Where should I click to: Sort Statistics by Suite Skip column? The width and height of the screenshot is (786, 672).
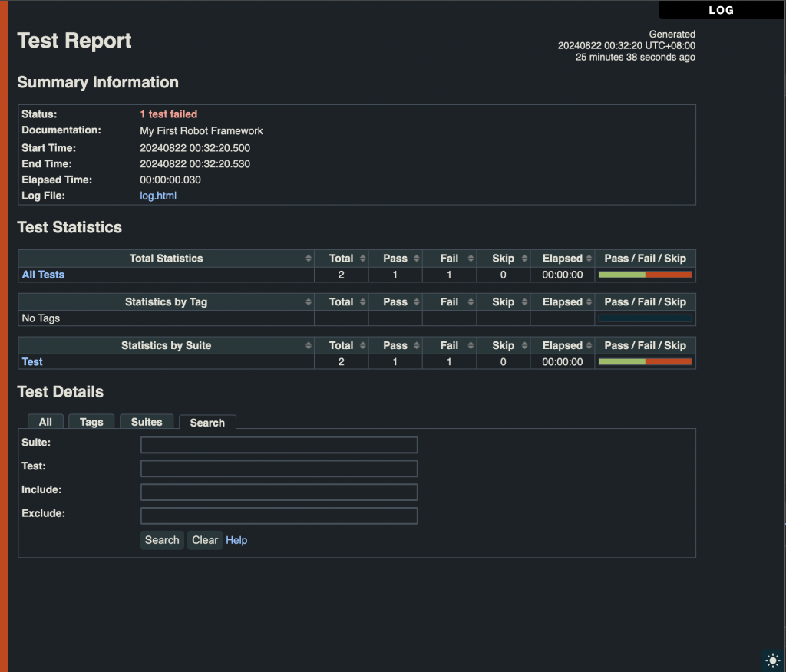pyautogui.click(x=504, y=345)
